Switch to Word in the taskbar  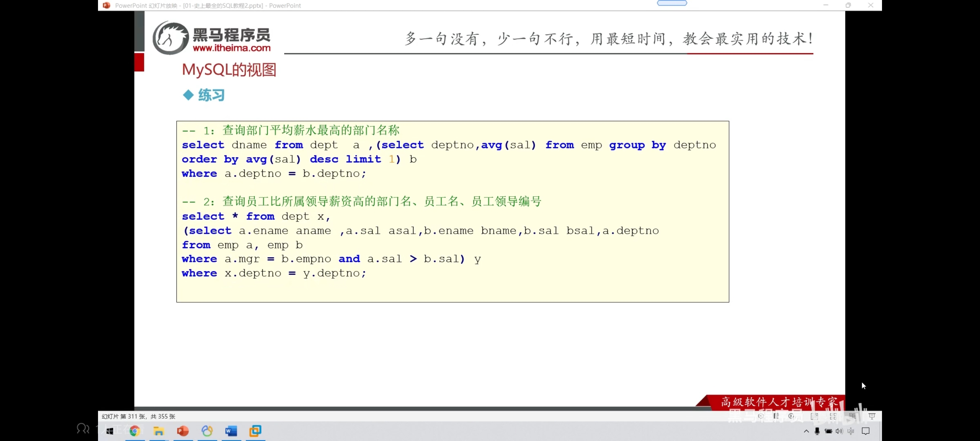231,431
